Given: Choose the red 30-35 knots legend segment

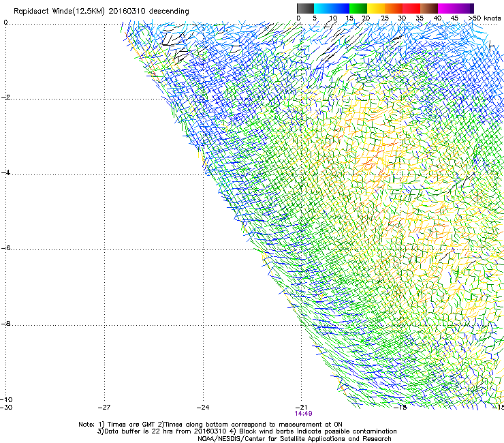Looking at the screenshot, I should (411, 8).
